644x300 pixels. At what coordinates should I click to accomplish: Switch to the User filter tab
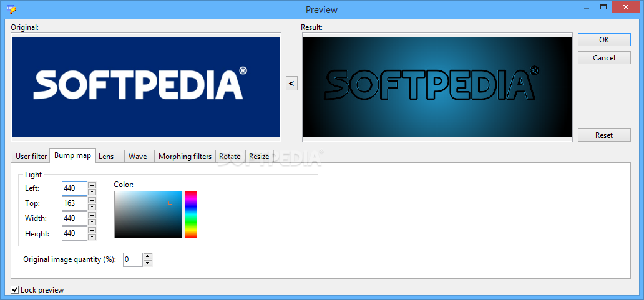[x=31, y=157]
